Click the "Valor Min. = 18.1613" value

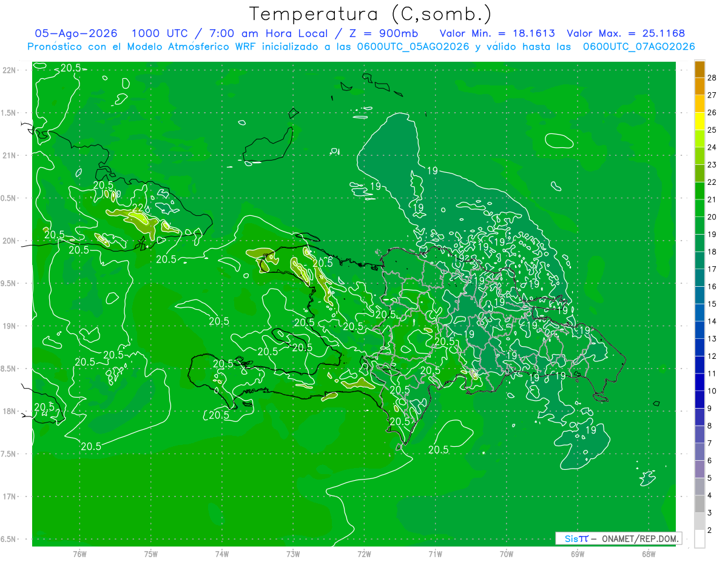click(497, 33)
